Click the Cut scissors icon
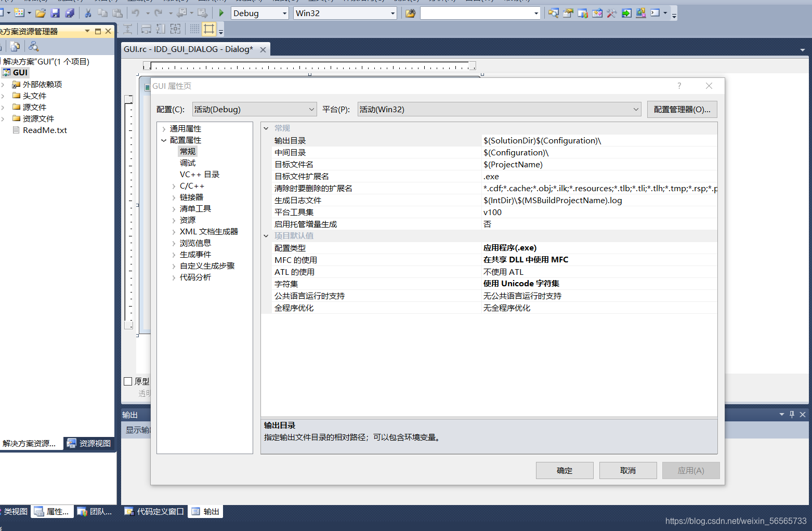 coord(88,13)
